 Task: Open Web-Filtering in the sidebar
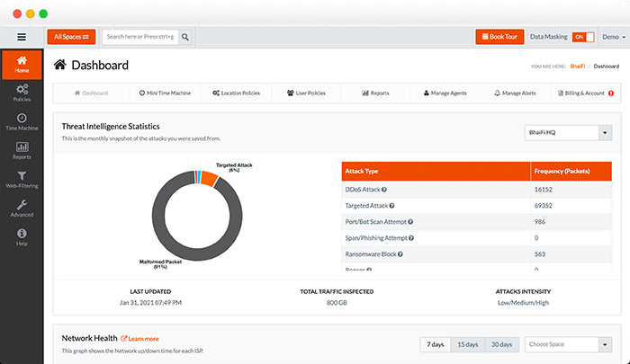click(x=22, y=179)
